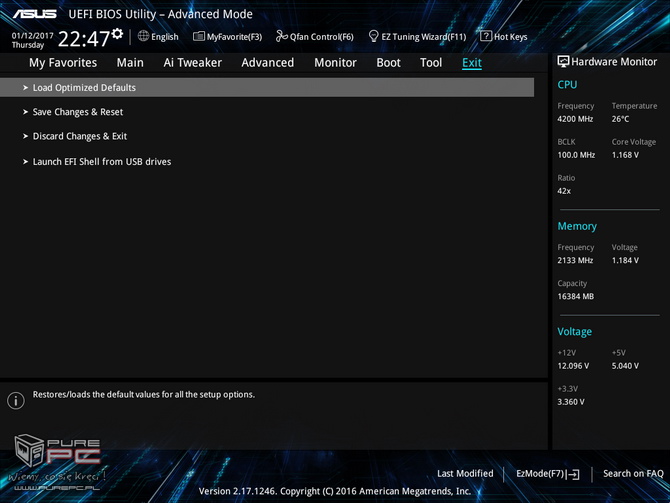Open the Tool tab

pyautogui.click(x=431, y=63)
